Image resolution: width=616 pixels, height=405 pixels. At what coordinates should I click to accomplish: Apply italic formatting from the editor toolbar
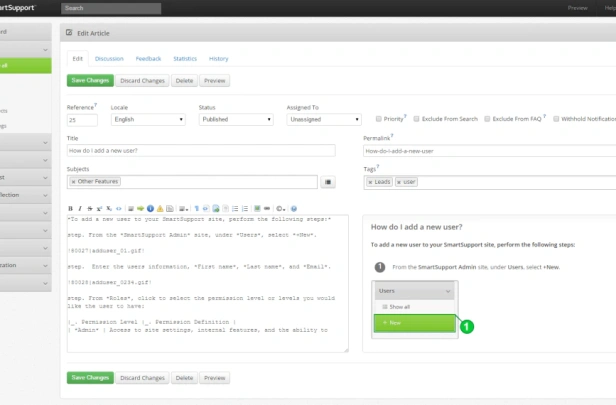pyautogui.click(x=80, y=209)
